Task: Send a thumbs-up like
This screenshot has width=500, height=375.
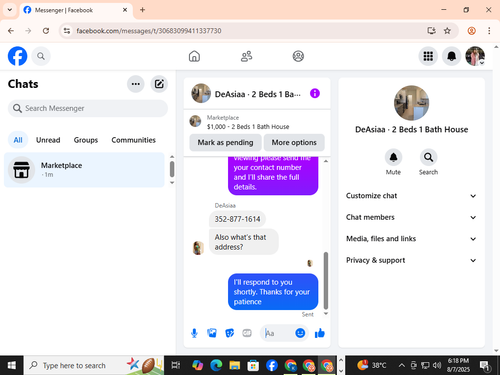Action: coord(320,333)
